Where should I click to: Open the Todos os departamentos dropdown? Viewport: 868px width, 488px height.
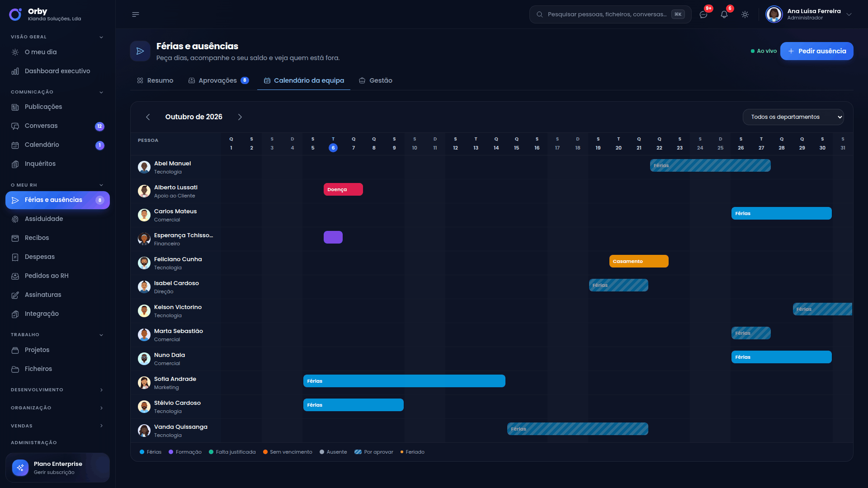[x=793, y=117]
